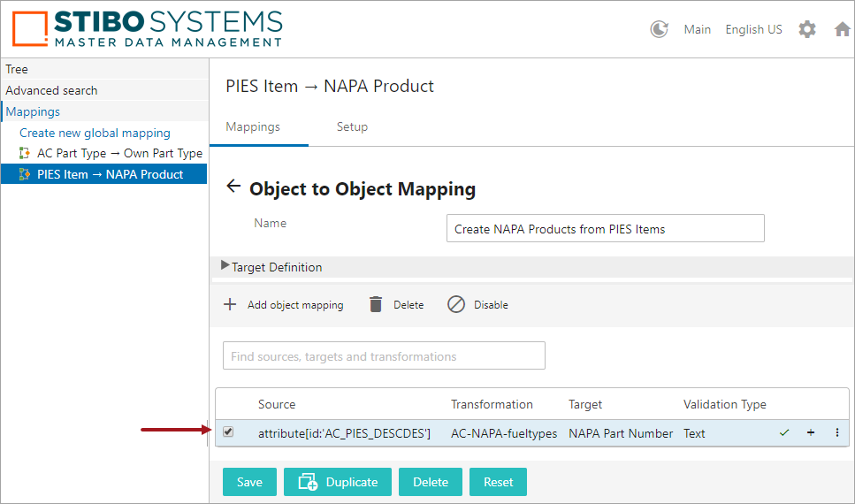This screenshot has height=504, width=855.
Task: Click the Source column header
Action: pos(277,404)
